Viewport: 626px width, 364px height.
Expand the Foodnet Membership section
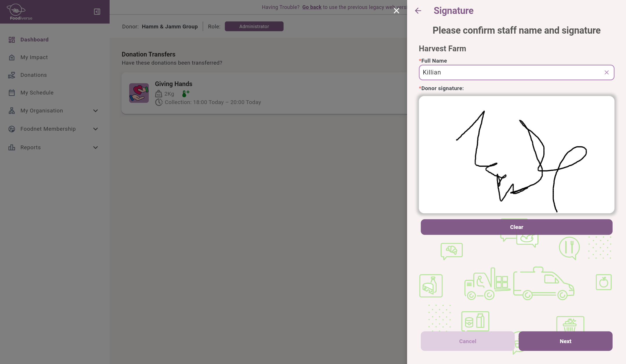click(95, 129)
